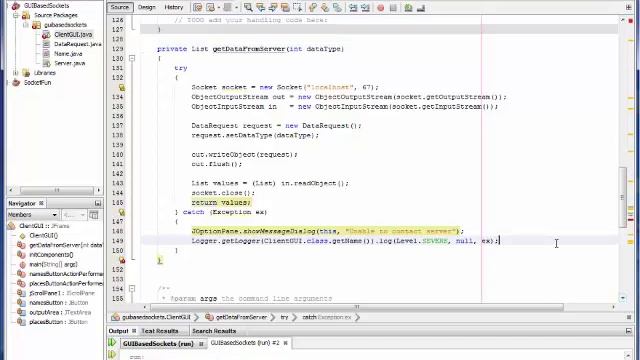Collapse code fold at line 130
The height and width of the screenshot is (360, 640).
pyautogui.click(x=132, y=58)
